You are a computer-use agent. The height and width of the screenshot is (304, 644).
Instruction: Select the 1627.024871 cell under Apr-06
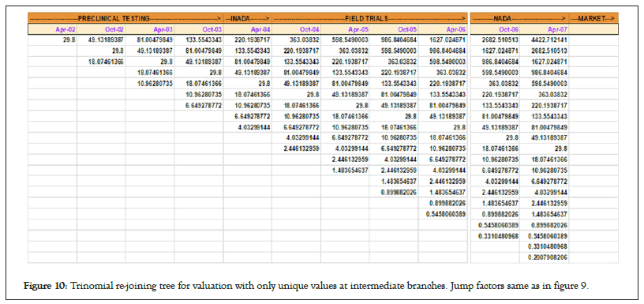pos(443,40)
